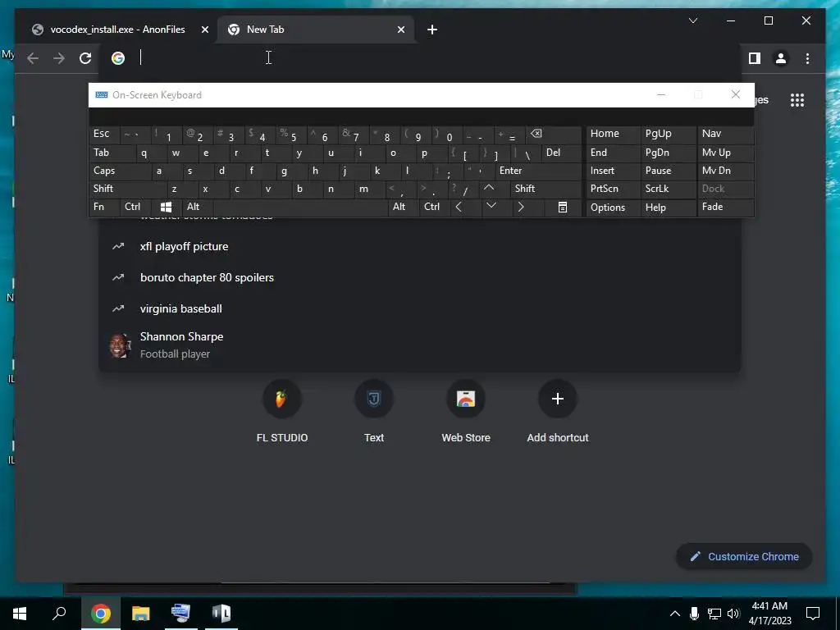The image size is (840, 630).
Task: Click Chrome's forward arrow
Action: [59, 58]
